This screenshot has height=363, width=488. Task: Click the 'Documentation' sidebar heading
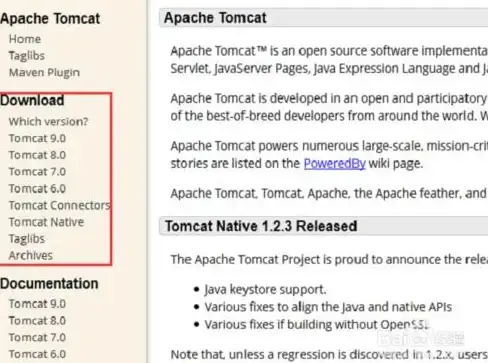(49, 284)
